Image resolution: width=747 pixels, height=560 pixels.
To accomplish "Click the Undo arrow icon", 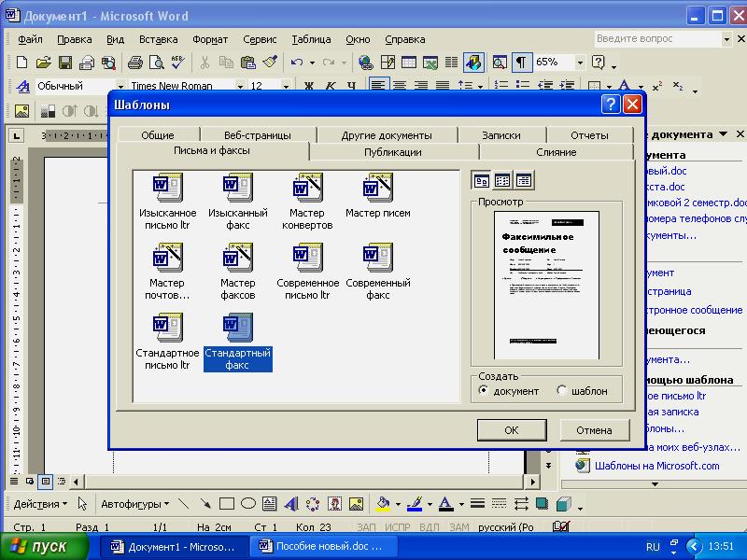I will click(x=296, y=63).
